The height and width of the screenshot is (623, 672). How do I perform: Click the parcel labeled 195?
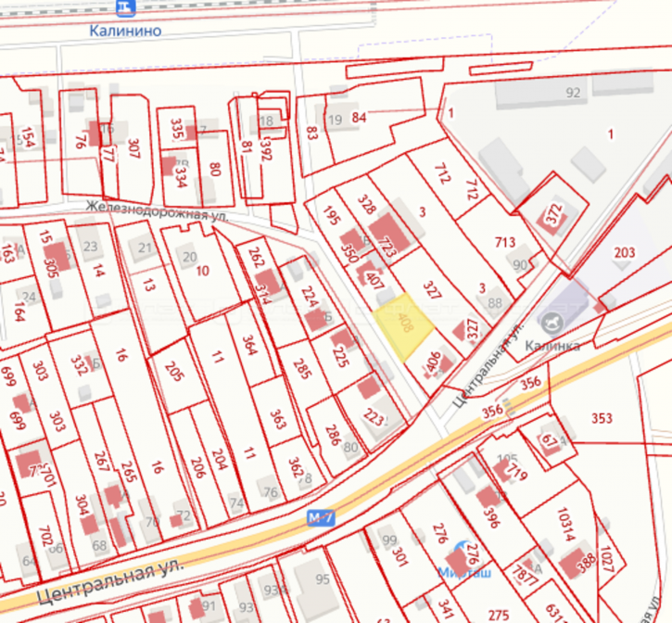click(328, 215)
